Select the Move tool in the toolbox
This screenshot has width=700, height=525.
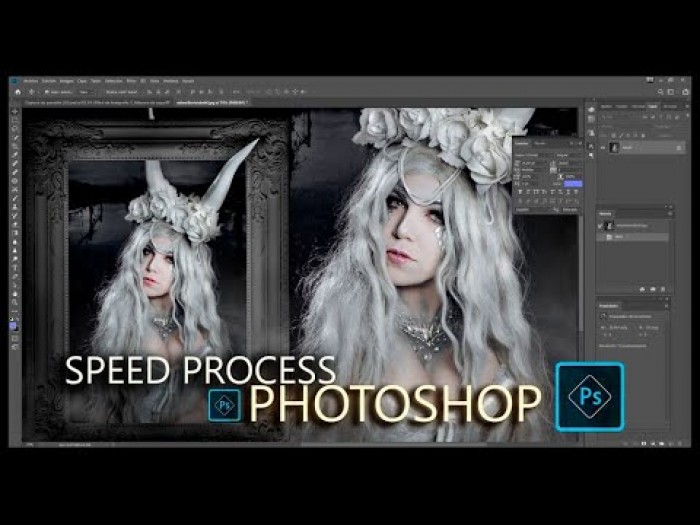[15, 111]
